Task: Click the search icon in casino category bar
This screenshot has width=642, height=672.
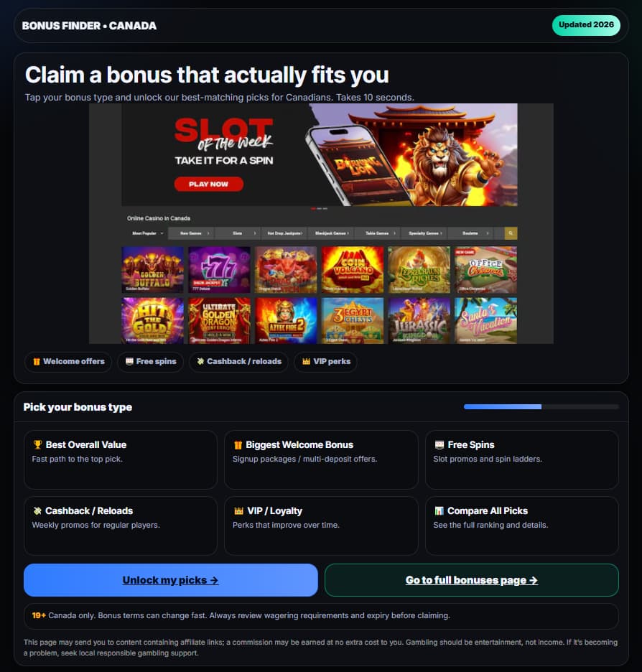Action: click(511, 233)
